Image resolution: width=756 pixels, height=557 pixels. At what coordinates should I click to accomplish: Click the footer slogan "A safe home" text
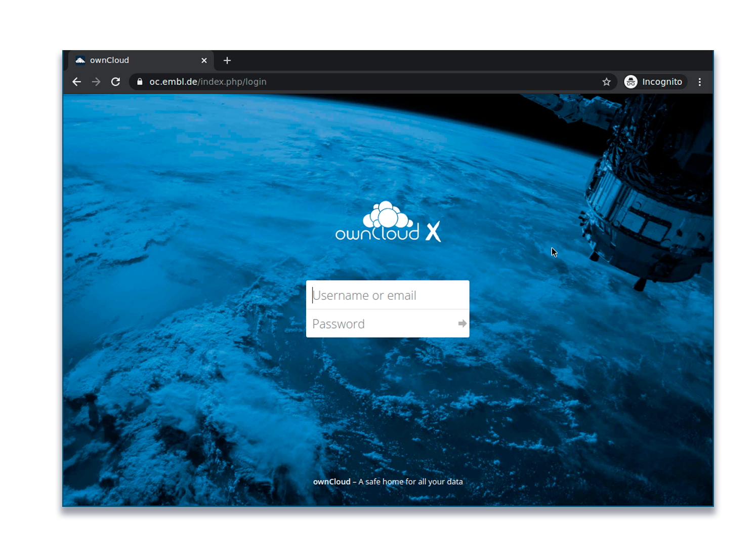[410, 482]
